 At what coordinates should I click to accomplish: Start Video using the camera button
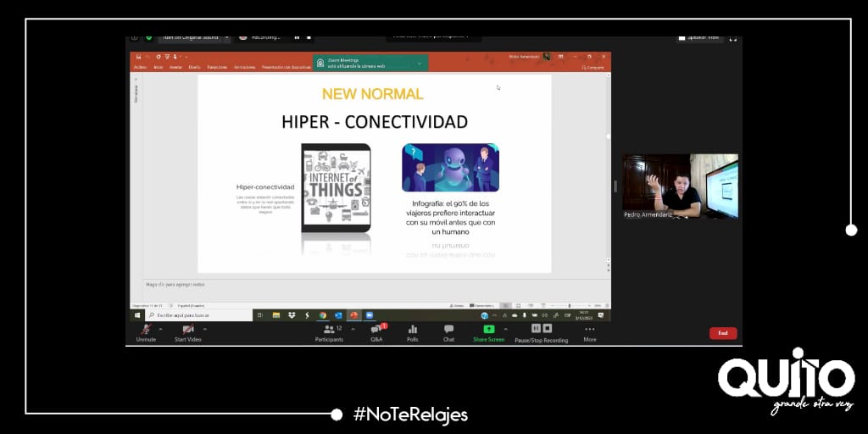click(187, 331)
